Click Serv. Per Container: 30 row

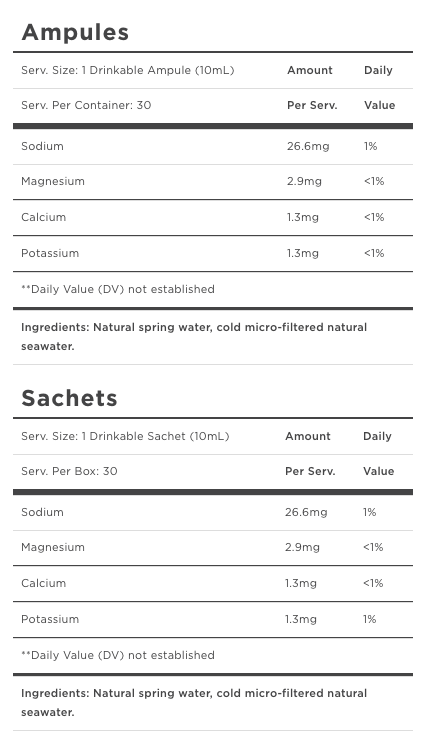click(x=213, y=105)
